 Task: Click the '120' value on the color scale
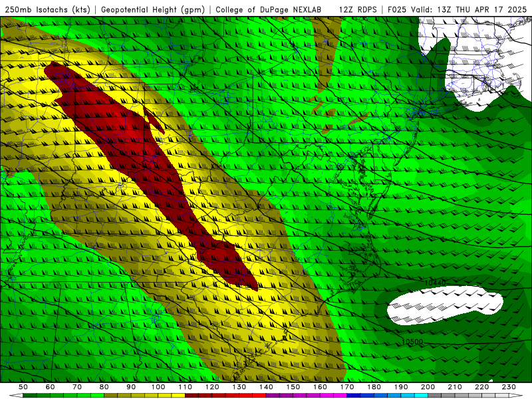click(212, 387)
